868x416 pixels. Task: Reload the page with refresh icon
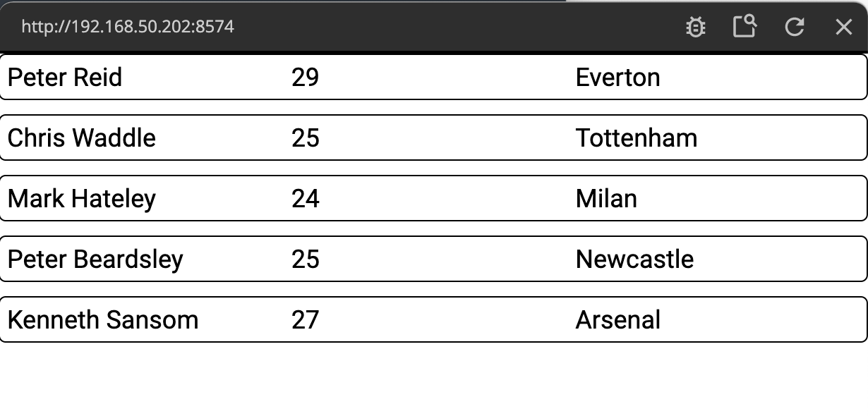(x=795, y=27)
